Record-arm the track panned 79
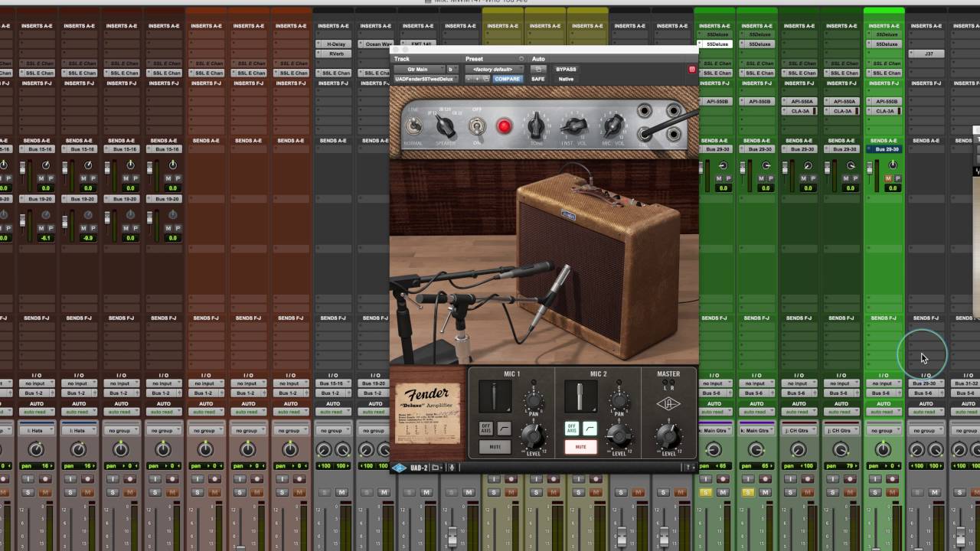This screenshot has width=980, height=551. tap(849, 479)
